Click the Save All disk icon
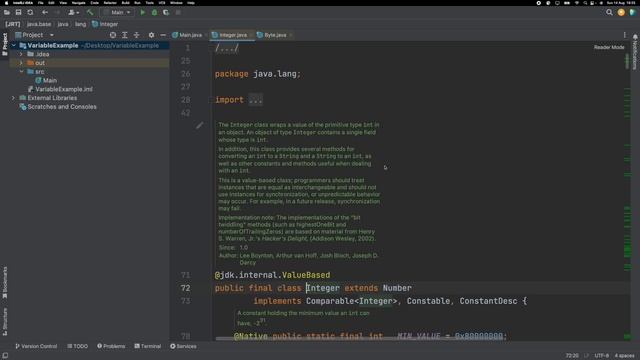 [18, 13]
